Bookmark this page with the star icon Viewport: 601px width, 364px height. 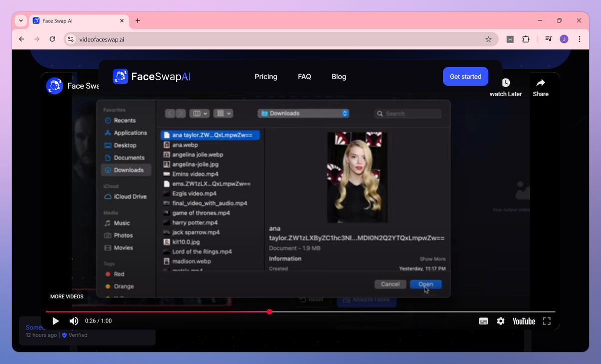point(488,39)
